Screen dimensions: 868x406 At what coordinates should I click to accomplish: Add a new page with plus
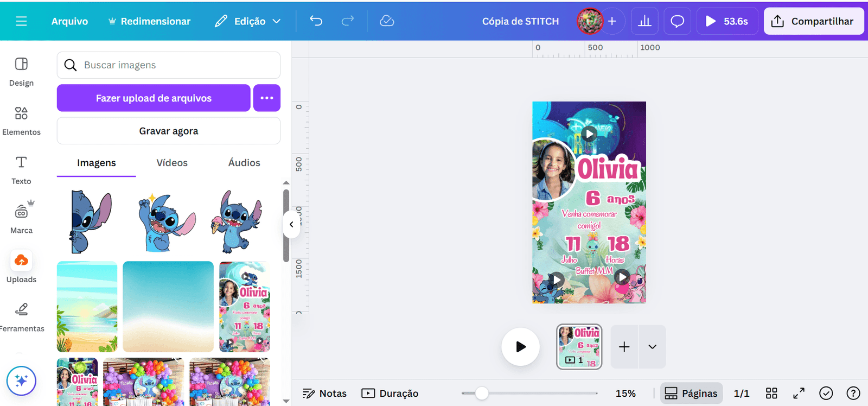(624, 347)
